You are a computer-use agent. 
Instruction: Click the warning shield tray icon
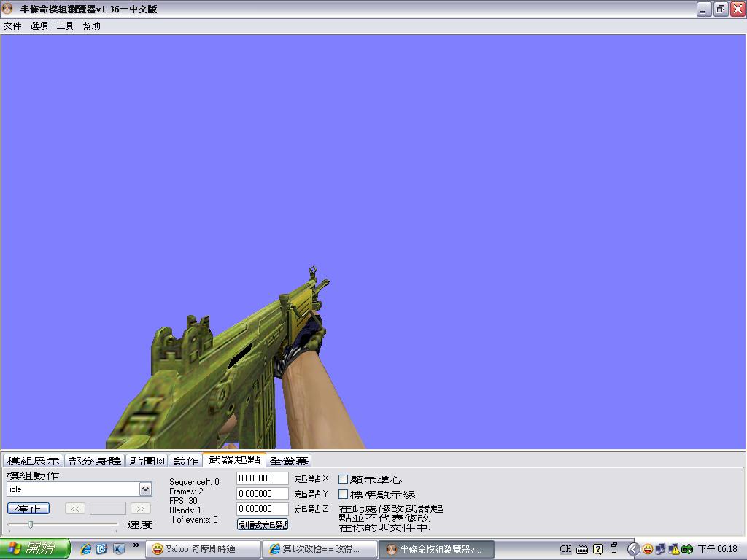(673, 550)
